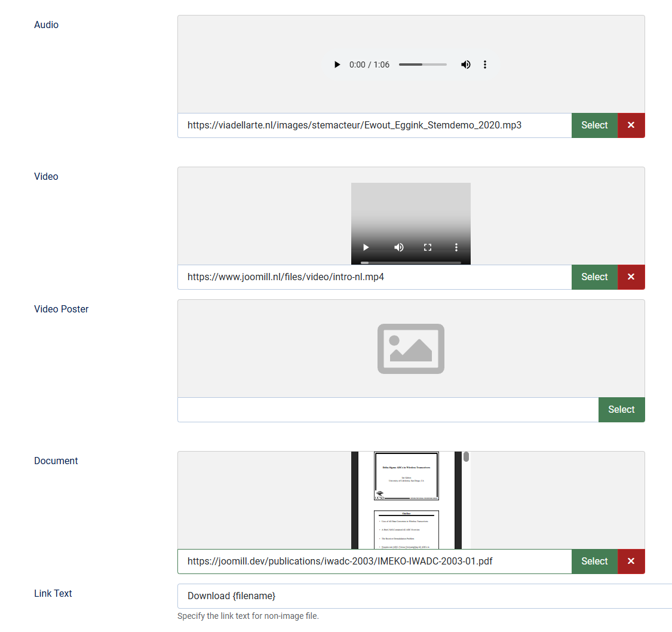Click the audio seek bar
The width and height of the screenshot is (672, 632).
tap(422, 65)
